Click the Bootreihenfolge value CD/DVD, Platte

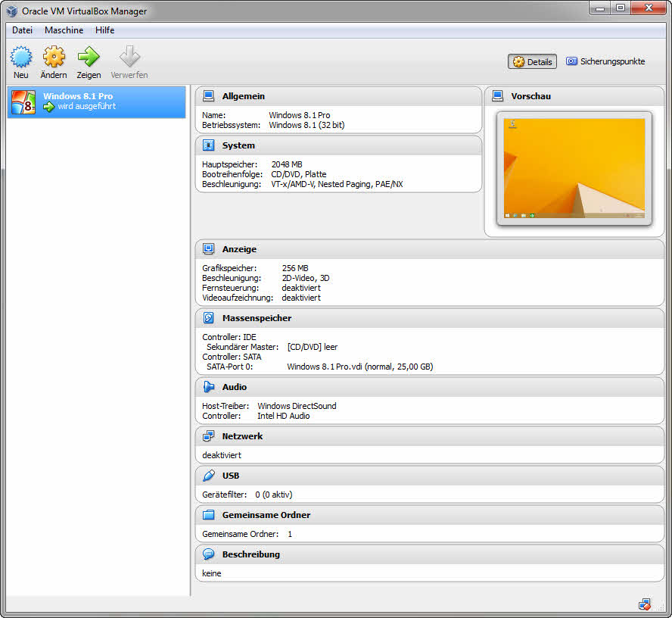(299, 174)
